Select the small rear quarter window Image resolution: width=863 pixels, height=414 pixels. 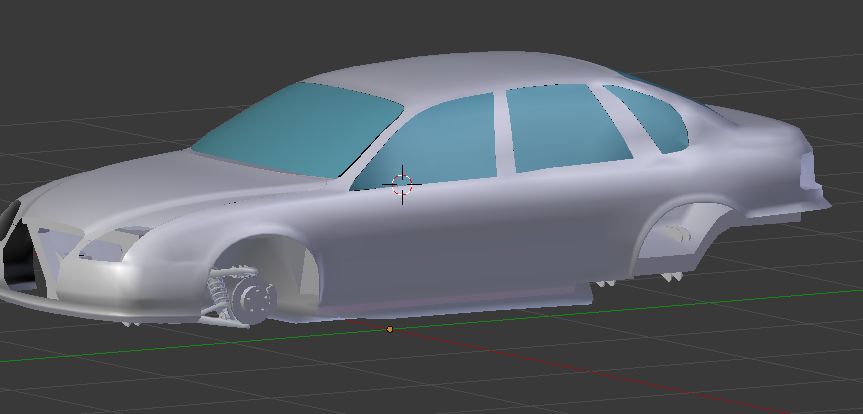651,118
